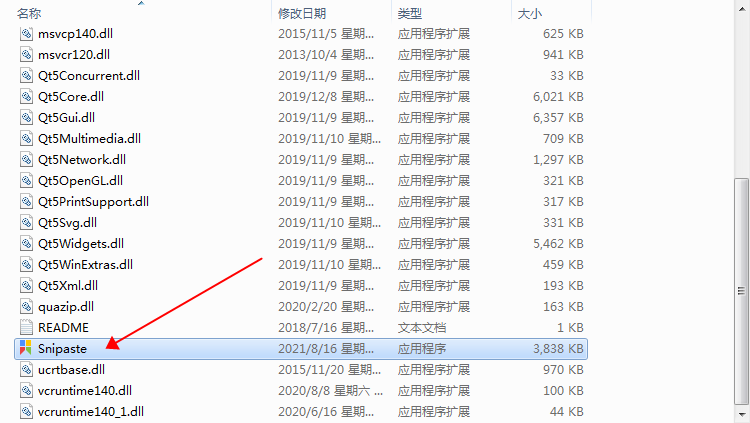
Task: Select file name Qt5Svg.dll
Action: [x=67, y=223]
